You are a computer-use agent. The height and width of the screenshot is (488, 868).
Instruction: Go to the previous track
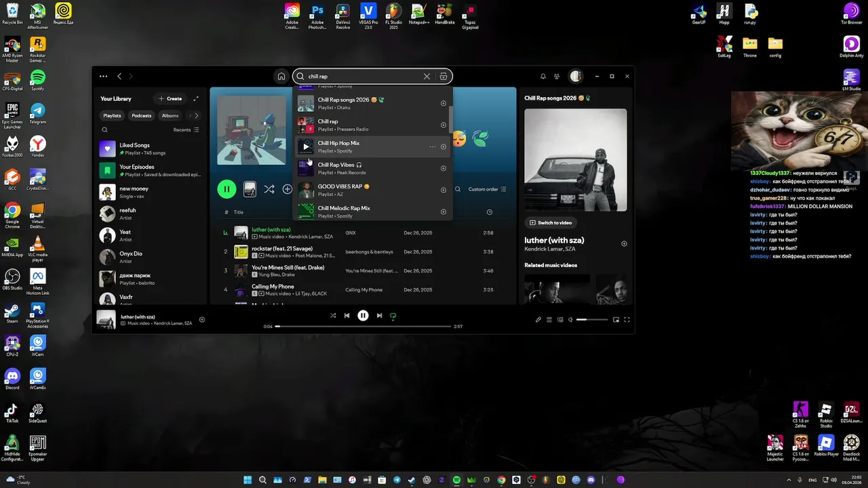pyautogui.click(x=347, y=315)
